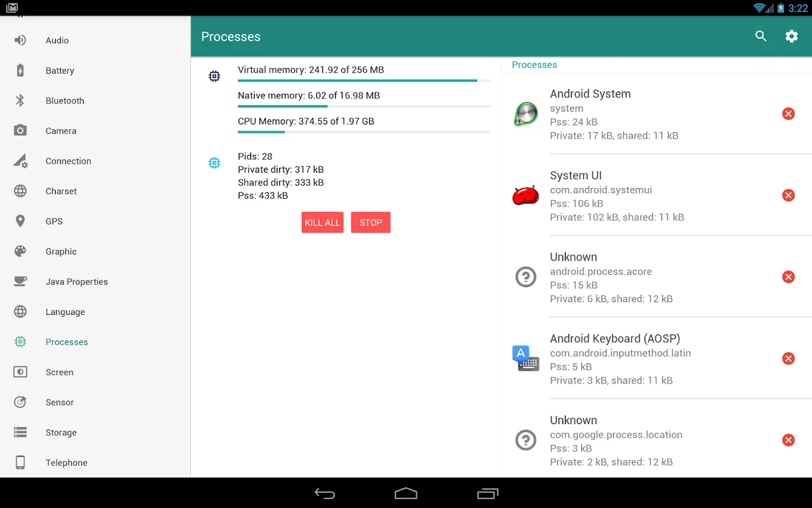Click the Language globe icon

20,312
